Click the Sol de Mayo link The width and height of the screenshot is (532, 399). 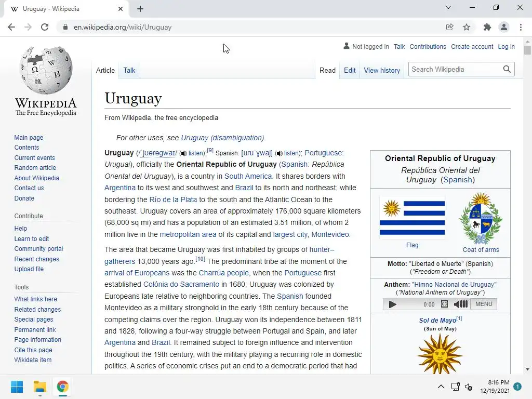pyautogui.click(x=437, y=320)
